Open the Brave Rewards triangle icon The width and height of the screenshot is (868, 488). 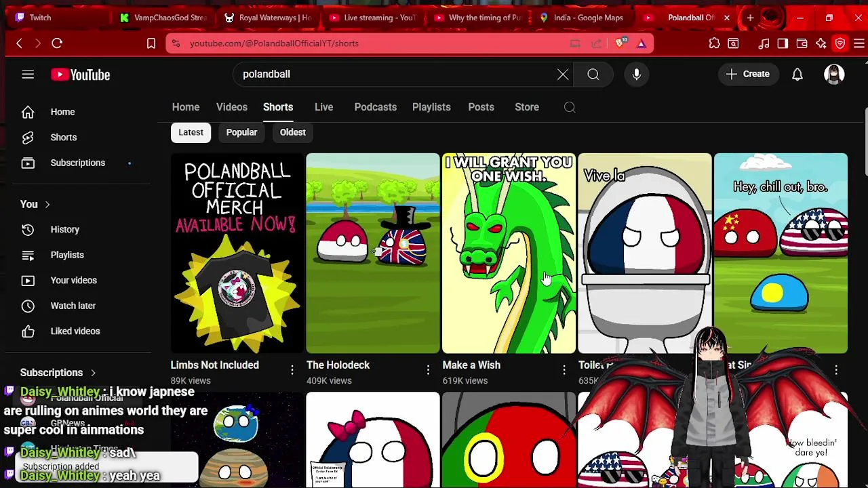pos(641,43)
